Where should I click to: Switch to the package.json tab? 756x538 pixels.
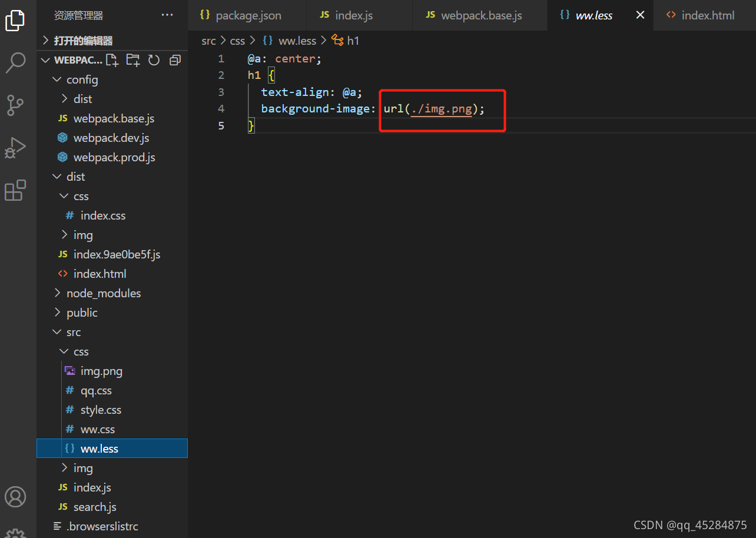(x=247, y=15)
